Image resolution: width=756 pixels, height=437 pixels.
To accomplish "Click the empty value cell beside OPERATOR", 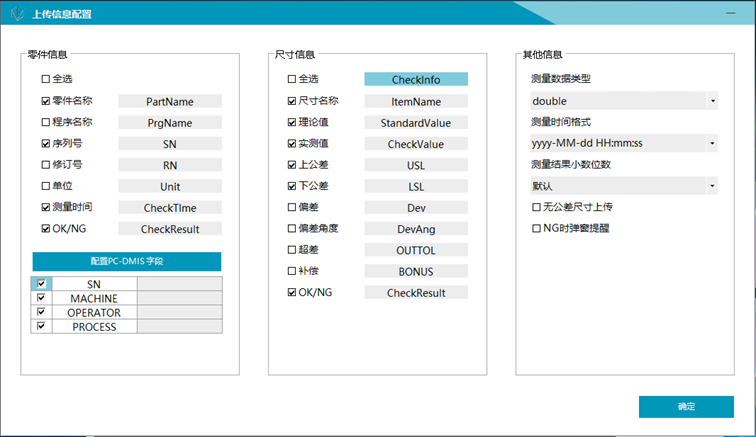I will tap(179, 313).
